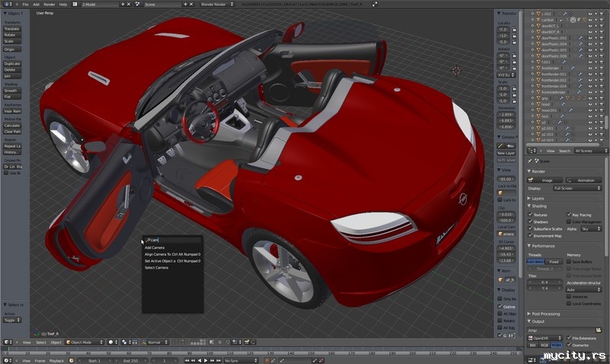This screenshot has width=610, height=364.
Task: Open the No Sync dropdown
Action: click(x=241, y=360)
